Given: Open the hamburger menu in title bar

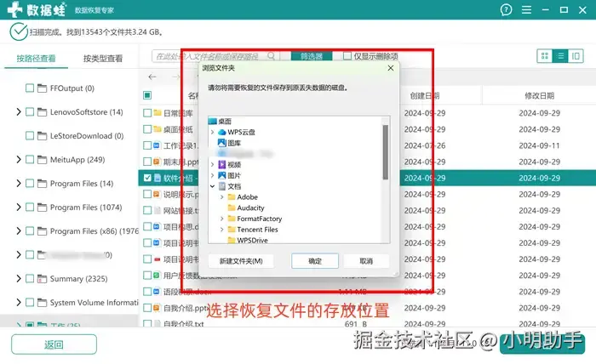Looking at the screenshot, I should pos(526,10).
